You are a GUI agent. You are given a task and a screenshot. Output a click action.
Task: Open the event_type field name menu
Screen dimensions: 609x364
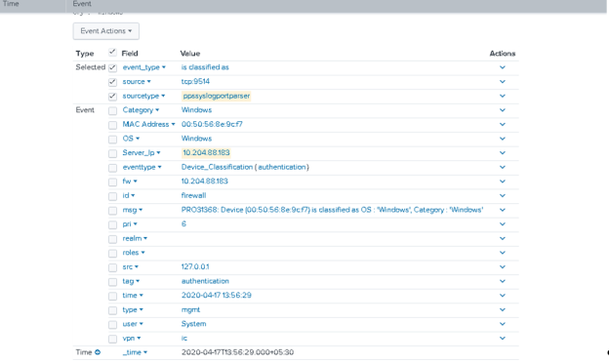click(x=144, y=67)
